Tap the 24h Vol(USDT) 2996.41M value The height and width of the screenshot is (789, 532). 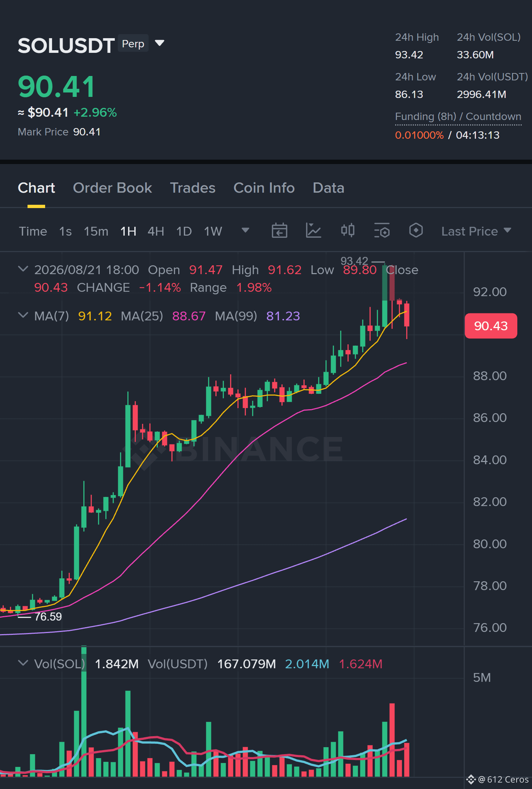click(x=481, y=94)
